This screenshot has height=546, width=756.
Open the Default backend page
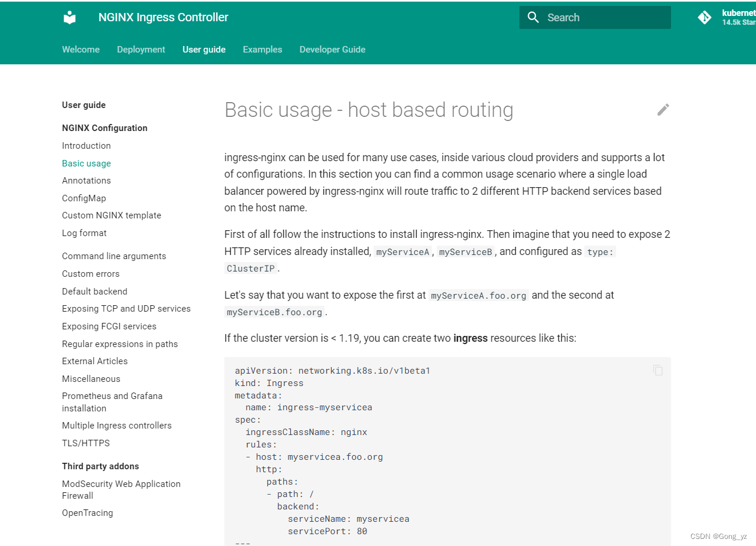[x=94, y=292]
